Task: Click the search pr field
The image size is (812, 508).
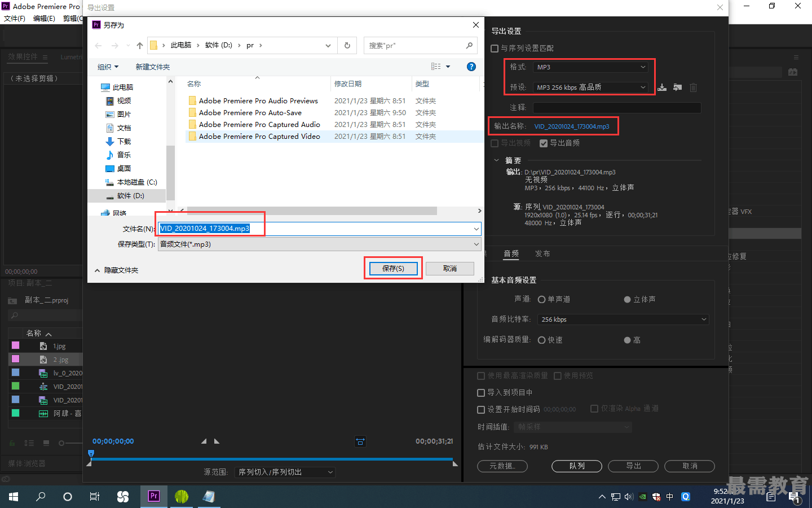Action: 420,46
